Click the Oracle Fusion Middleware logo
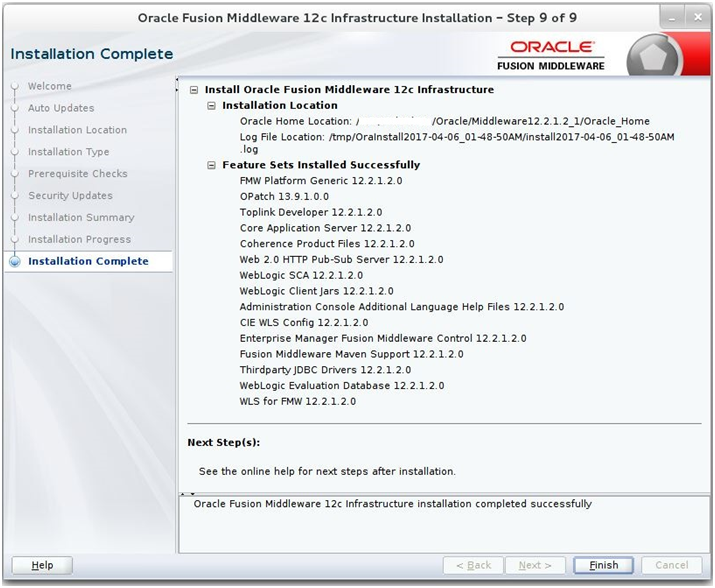The width and height of the screenshot is (715, 588). (551, 56)
